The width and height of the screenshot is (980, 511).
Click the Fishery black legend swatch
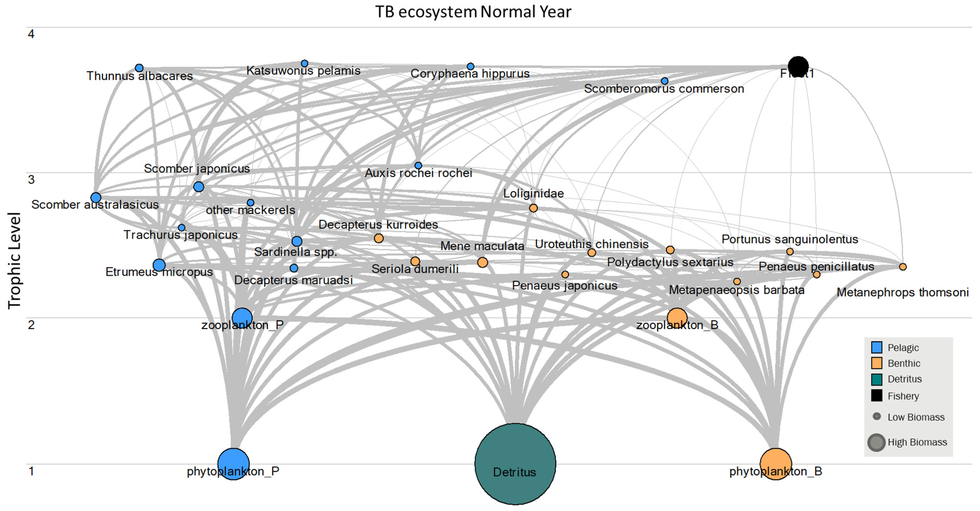877,396
